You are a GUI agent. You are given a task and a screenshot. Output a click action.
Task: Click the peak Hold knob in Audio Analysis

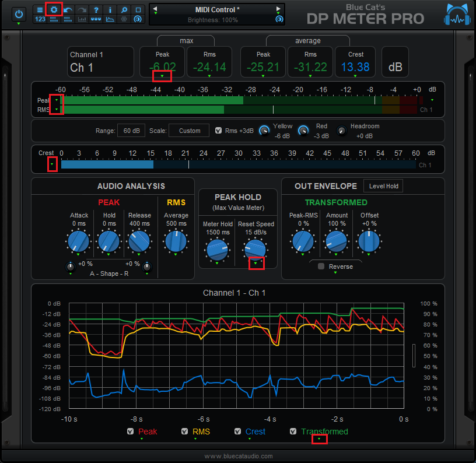coord(108,241)
